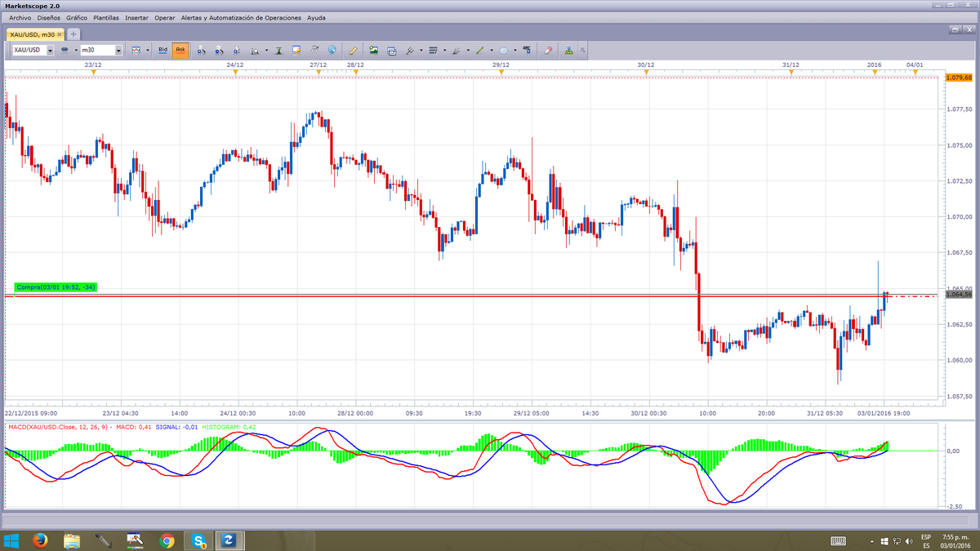The height and width of the screenshot is (551, 980).
Task: Open Skype from the taskbar
Action: tap(198, 540)
